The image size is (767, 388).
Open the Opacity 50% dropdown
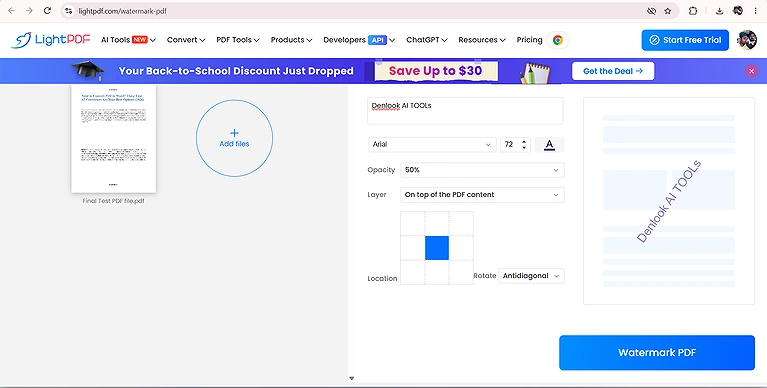482,170
